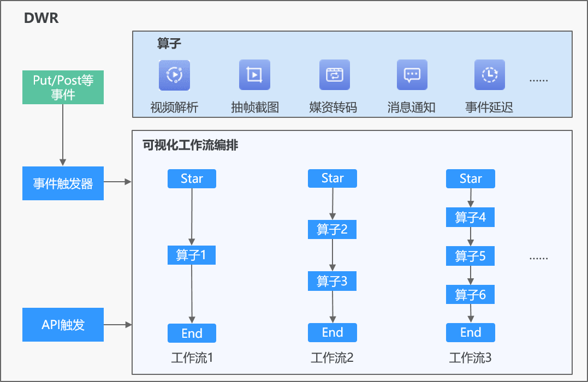This screenshot has height=382, width=588.
Task: Click the 算子 section heading
Action: pos(169,44)
